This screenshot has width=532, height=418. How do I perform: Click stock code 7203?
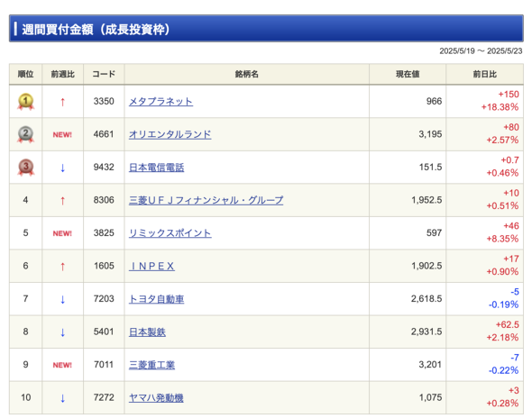[x=104, y=298]
